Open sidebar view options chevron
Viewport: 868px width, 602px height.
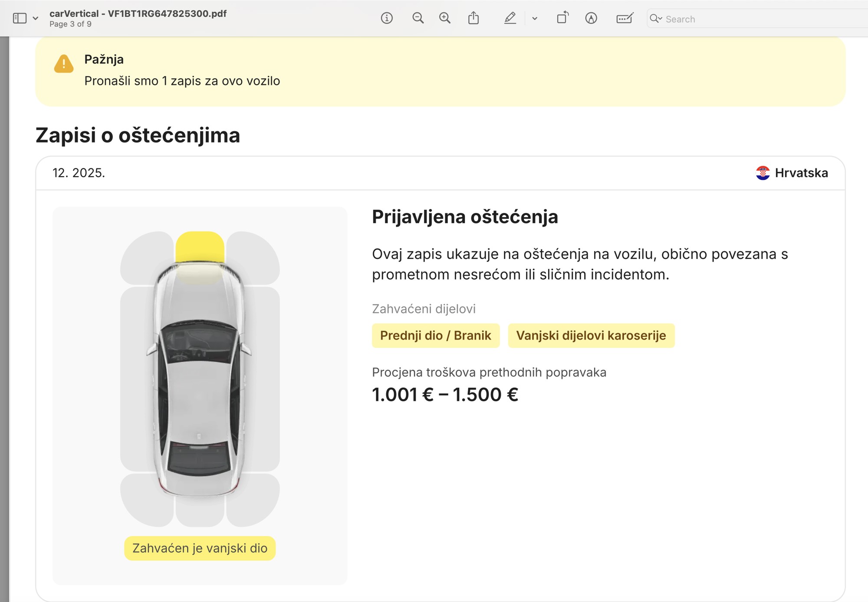tap(36, 18)
